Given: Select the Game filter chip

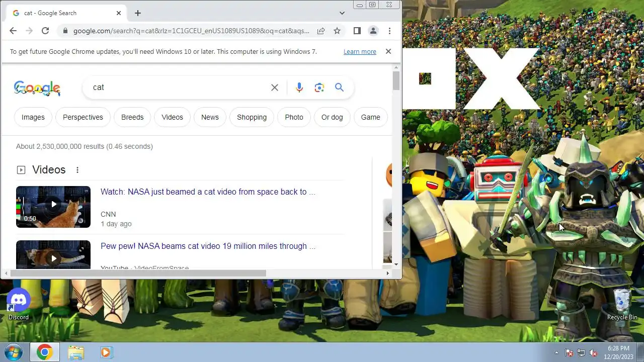Looking at the screenshot, I should [370, 117].
